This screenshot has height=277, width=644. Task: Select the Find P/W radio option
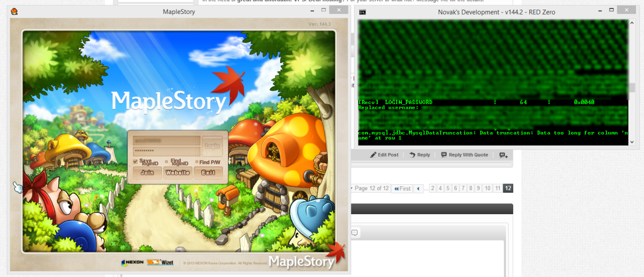pyautogui.click(x=197, y=162)
